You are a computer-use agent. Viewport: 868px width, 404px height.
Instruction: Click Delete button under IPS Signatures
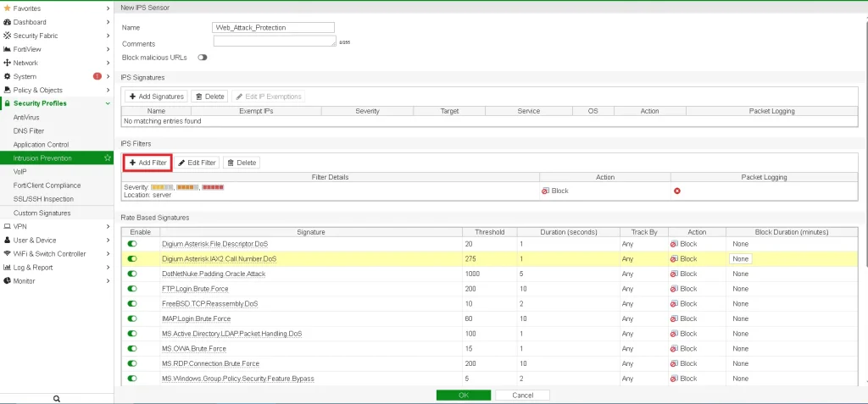[x=210, y=97]
